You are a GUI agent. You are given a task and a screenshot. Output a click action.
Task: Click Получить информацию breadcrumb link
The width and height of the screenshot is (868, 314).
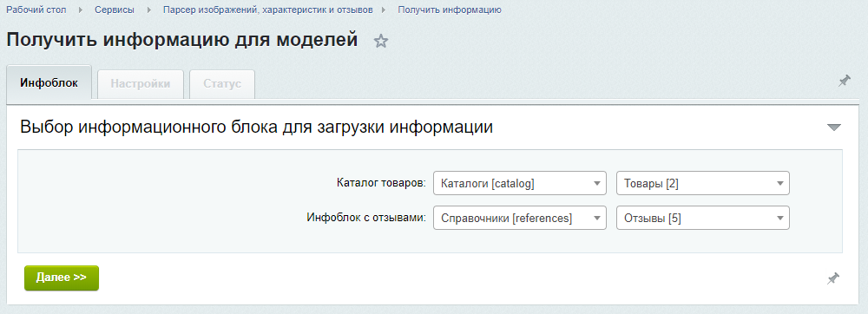[450, 10]
